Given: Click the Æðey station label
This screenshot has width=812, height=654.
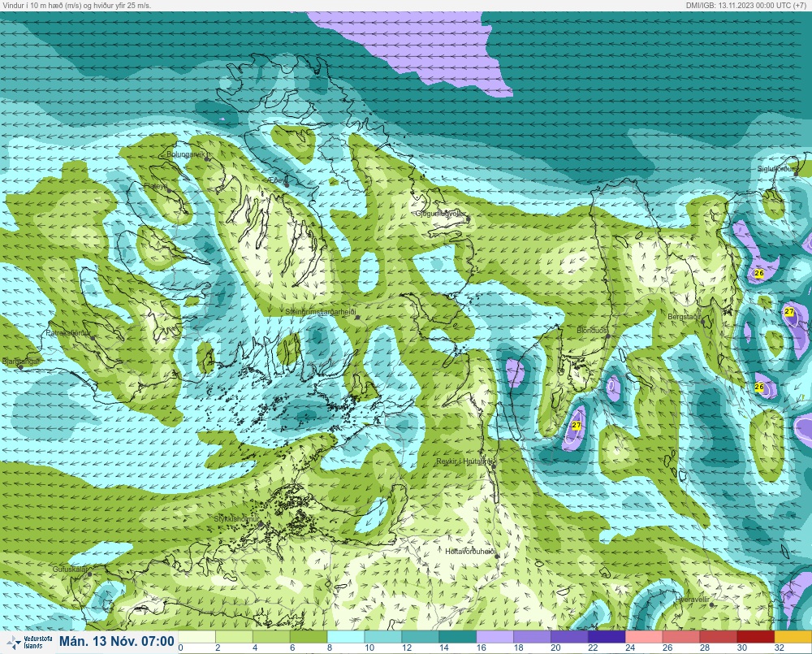Looking at the screenshot, I should tap(276, 180).
